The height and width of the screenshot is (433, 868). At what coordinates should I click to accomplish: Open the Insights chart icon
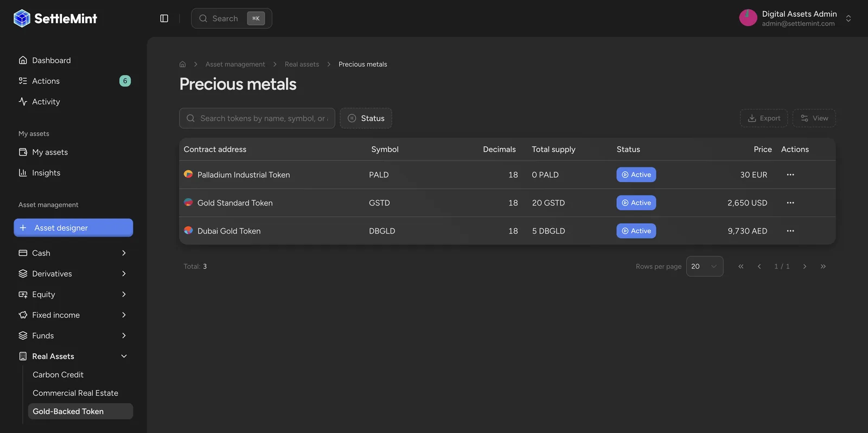pos(23,173)
